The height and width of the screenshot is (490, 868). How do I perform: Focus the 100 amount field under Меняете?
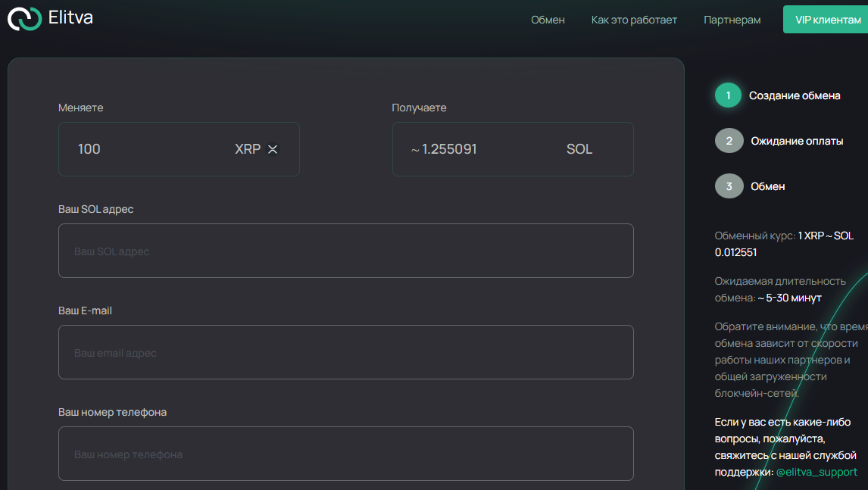click(x=149, y=149)
